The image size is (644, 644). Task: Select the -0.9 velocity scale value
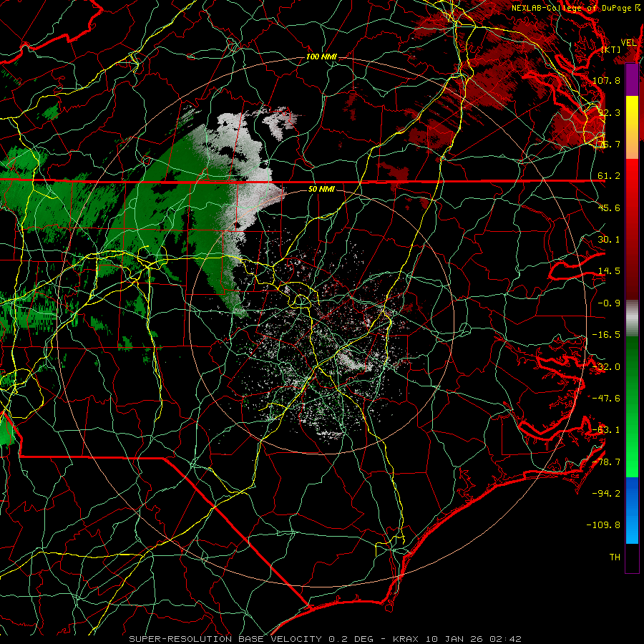[609, 303]
